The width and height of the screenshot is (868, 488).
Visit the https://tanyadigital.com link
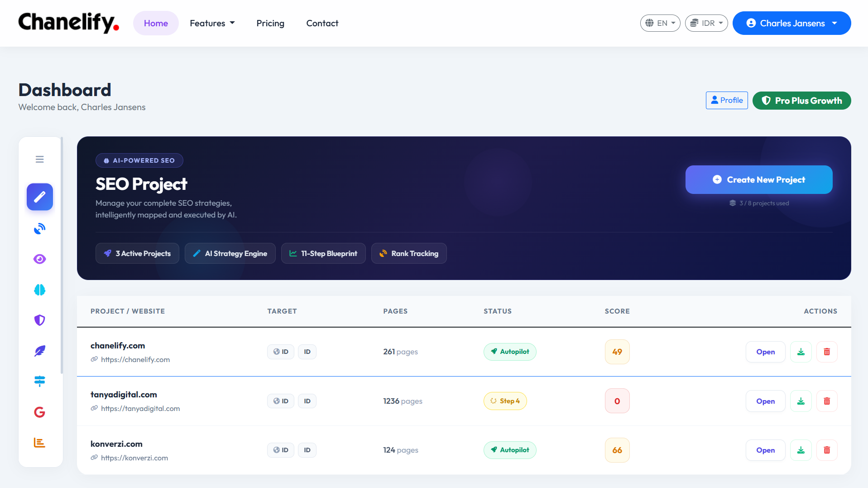140,409
